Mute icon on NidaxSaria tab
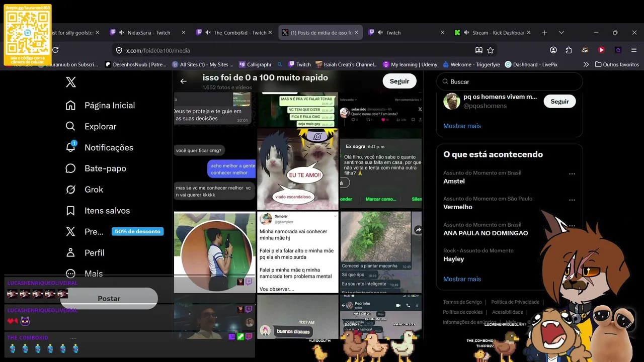This screenshot has height=362, width=644. coord(122,33)
